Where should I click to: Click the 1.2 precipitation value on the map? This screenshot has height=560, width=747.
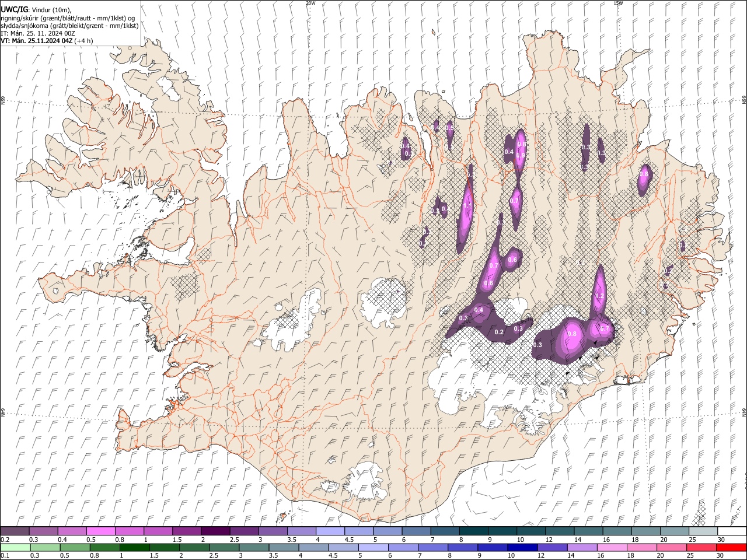click(x=599, y=296)
